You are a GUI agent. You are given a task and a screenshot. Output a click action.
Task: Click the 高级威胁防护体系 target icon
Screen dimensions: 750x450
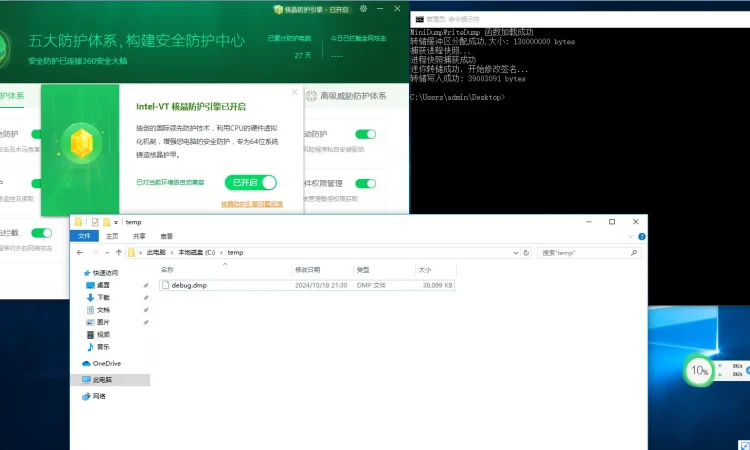pyautogui.click(x=311, y=96)
